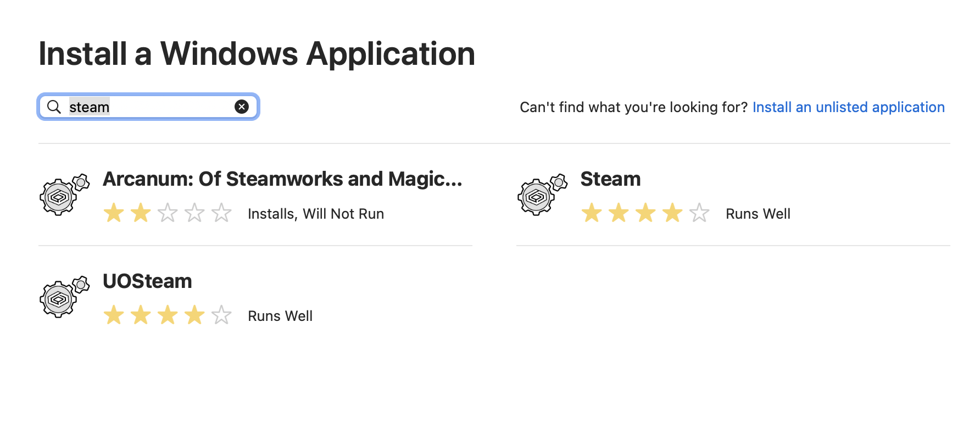Screen dimensions: 980x433
Task: Click the gear icon beside Steam entry
Action: (542, 195)
